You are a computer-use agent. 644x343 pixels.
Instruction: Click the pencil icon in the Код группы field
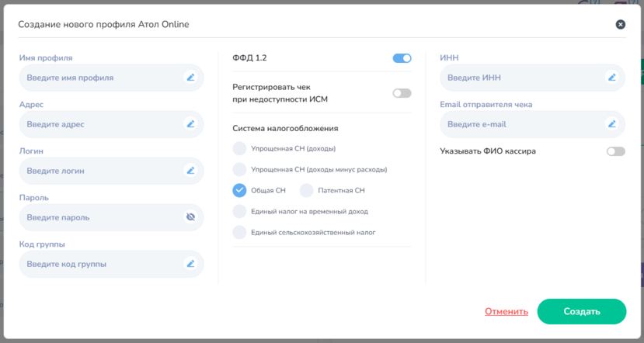point(190,264)
